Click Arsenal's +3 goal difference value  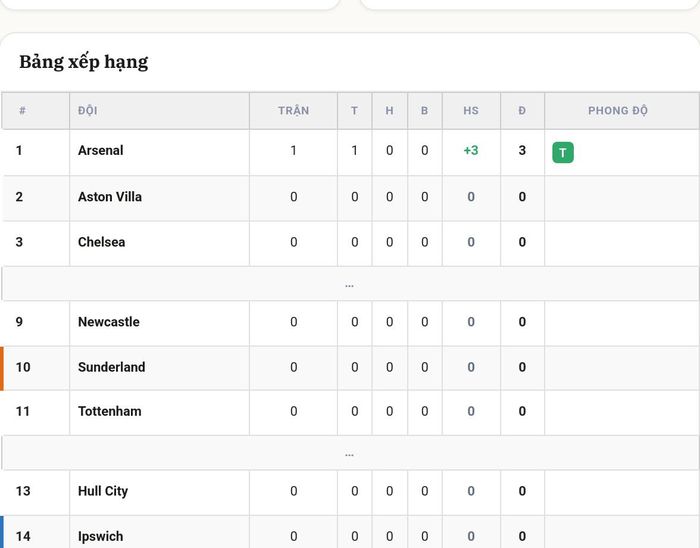(x=471, y=150)
